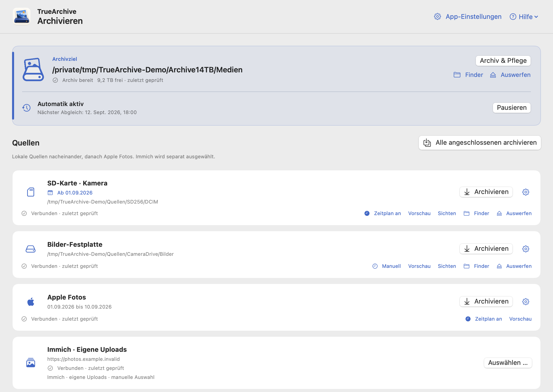Screen dimensions: 553x392
Task: Show archive destination in Finder
Action: click(x=468, y=75)
